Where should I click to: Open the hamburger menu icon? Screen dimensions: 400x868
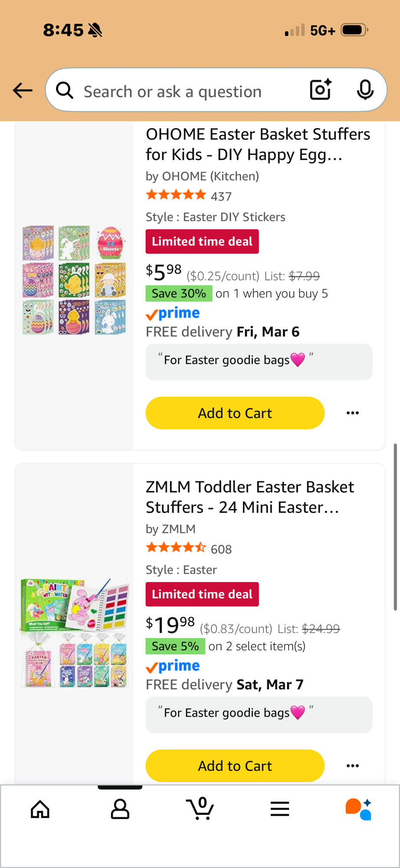point(280,809)
